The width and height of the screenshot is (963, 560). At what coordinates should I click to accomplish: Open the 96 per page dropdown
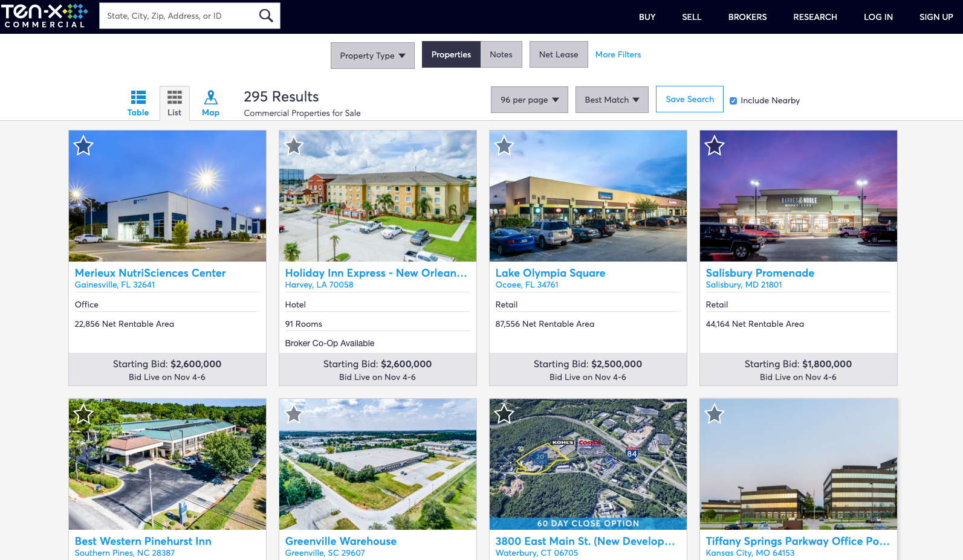pos(530,100)
